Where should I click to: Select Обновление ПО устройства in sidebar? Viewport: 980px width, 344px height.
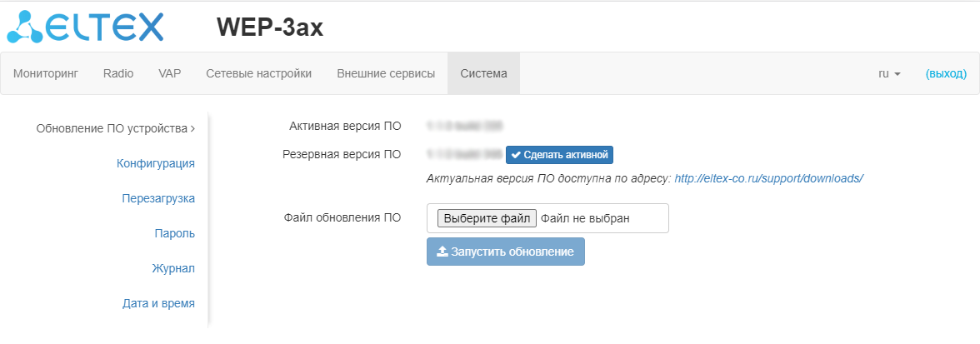pos(115,128)
